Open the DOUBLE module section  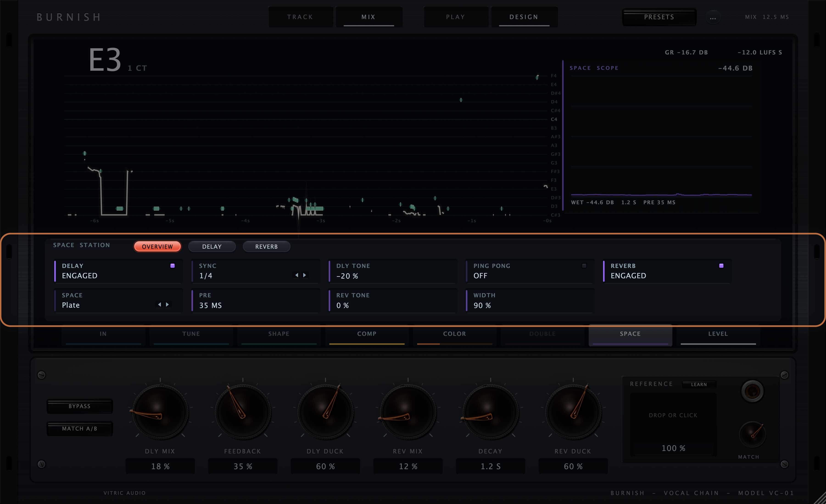542,335
